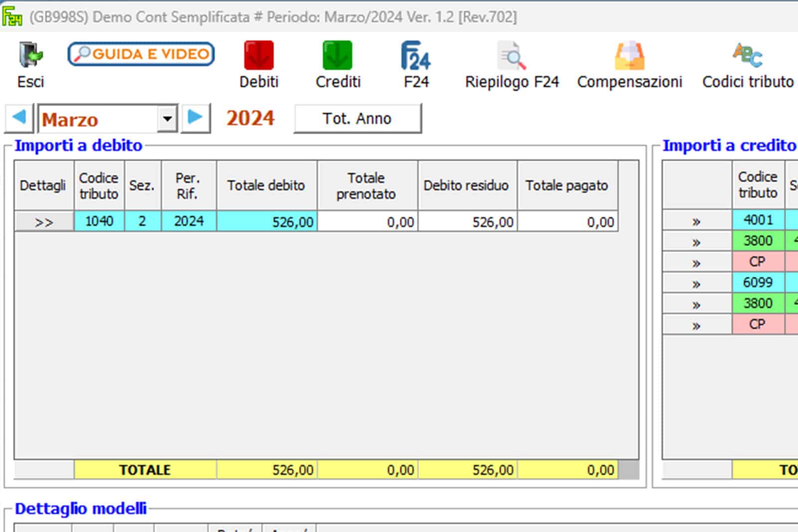Go to the next month arrow

[196, 118]
